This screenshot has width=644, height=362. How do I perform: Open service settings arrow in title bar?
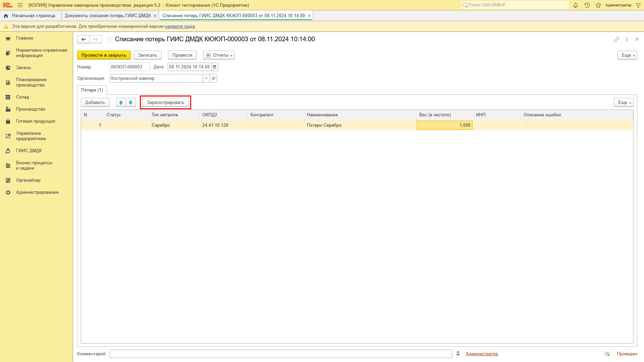point(638,5)
